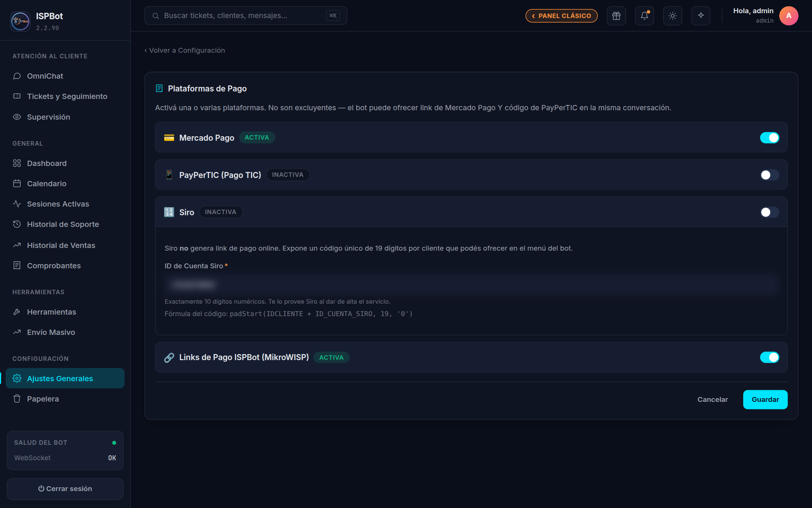Click the ⌘K shortcut badge
Image resolution: width=812 pixels, height=508 pixels.
coord(333,16)
